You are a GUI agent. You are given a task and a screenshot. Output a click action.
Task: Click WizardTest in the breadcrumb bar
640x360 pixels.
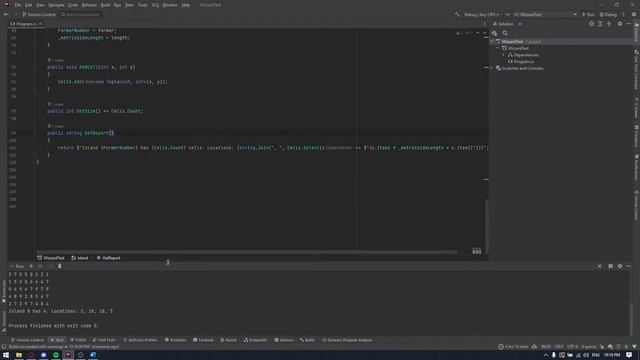pos(51,258)
